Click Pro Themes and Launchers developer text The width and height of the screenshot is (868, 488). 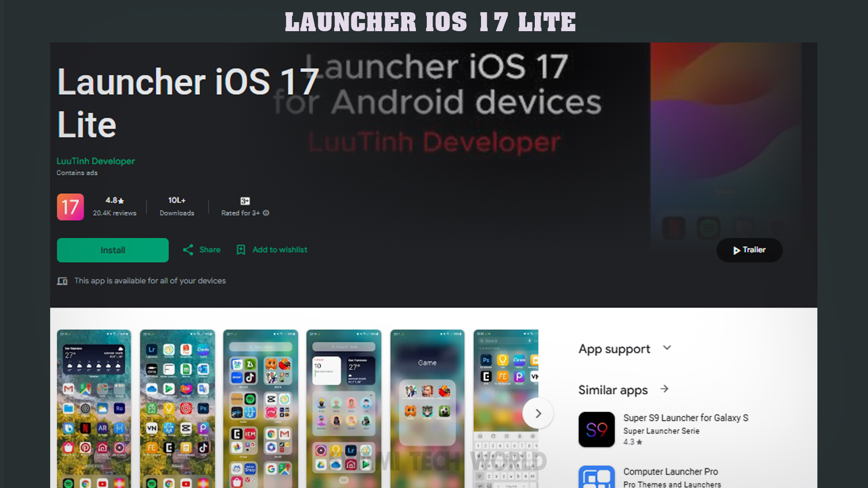pos(672,484)
